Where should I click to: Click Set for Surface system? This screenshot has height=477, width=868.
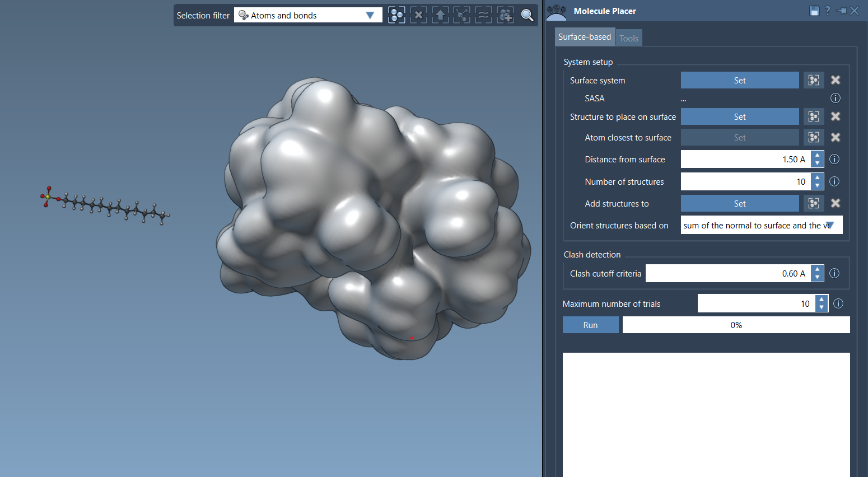(x=739, y=80)
